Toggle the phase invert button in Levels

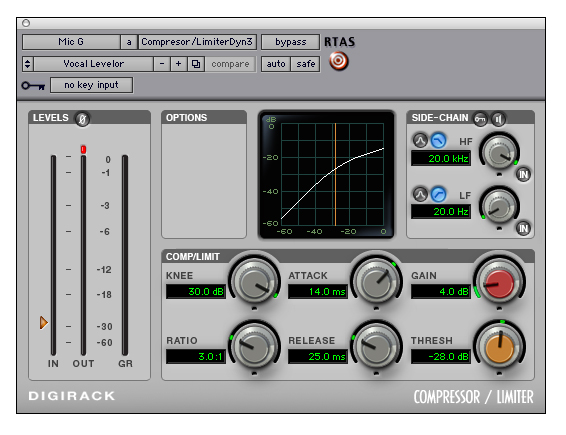pos(82,119)
